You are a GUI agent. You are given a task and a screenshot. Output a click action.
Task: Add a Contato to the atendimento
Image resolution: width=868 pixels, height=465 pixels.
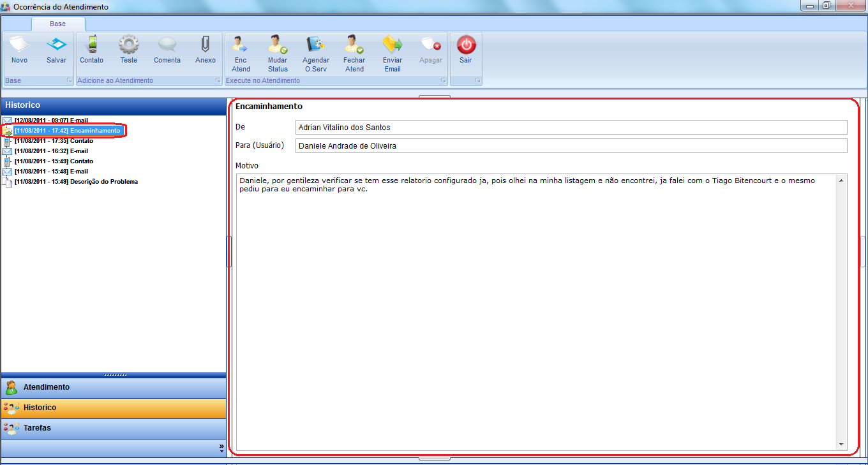(91, 50)
